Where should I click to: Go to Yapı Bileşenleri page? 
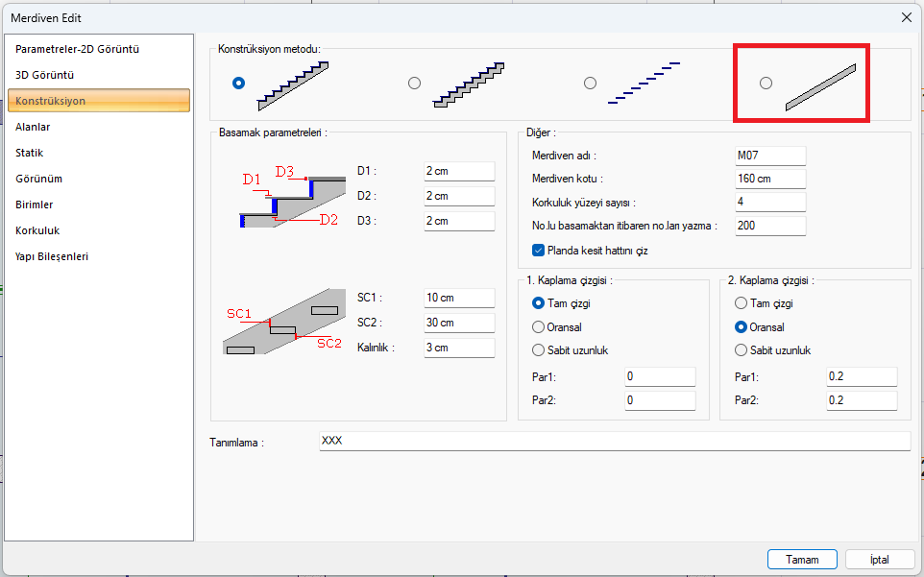point(52,256)
